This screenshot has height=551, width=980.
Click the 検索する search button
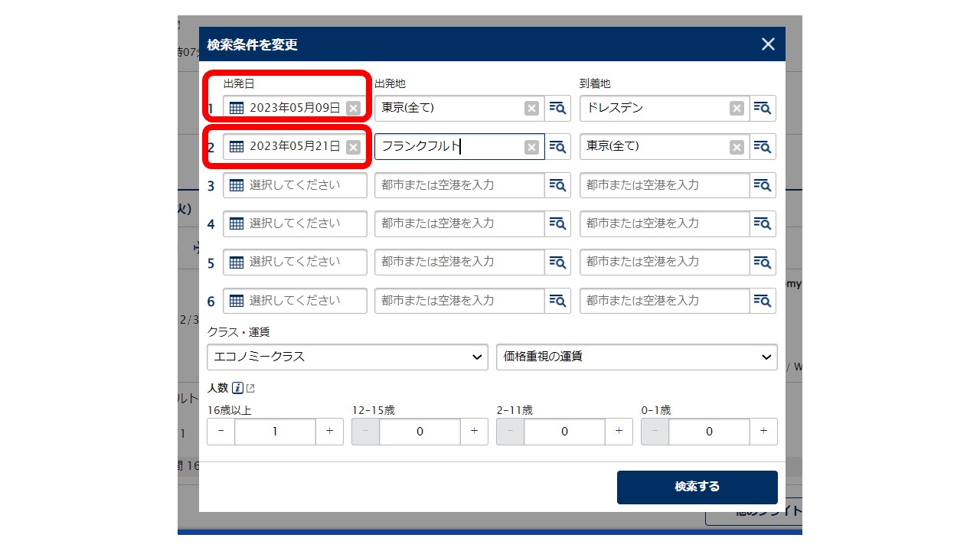[x=697, y=487]
